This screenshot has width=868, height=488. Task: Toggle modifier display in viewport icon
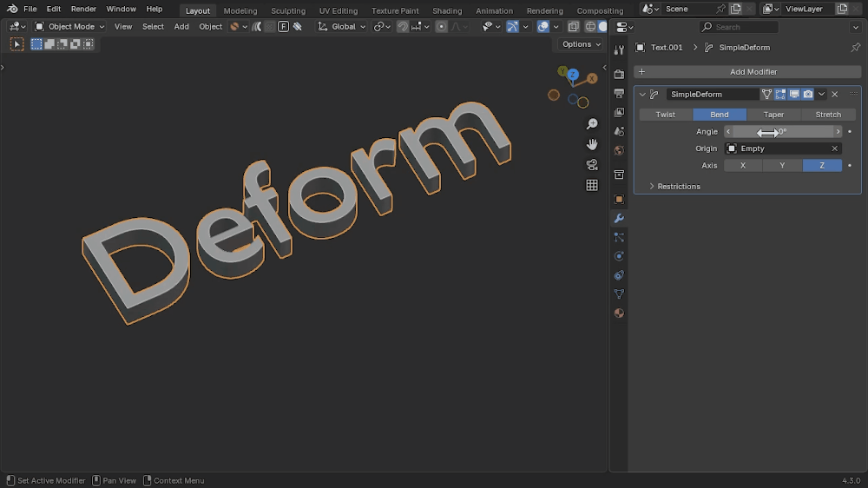pos(794,94)
